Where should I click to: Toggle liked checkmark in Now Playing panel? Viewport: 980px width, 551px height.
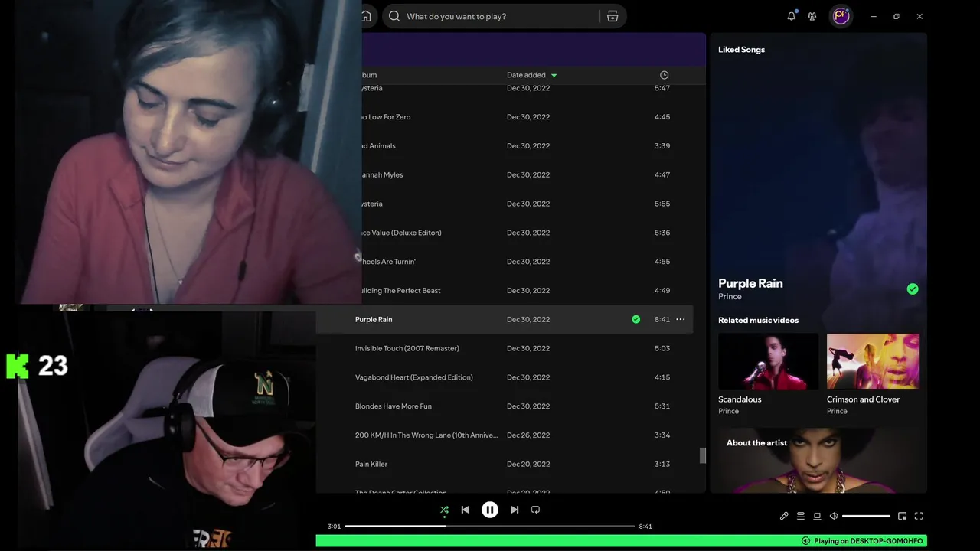coord(913,289)
